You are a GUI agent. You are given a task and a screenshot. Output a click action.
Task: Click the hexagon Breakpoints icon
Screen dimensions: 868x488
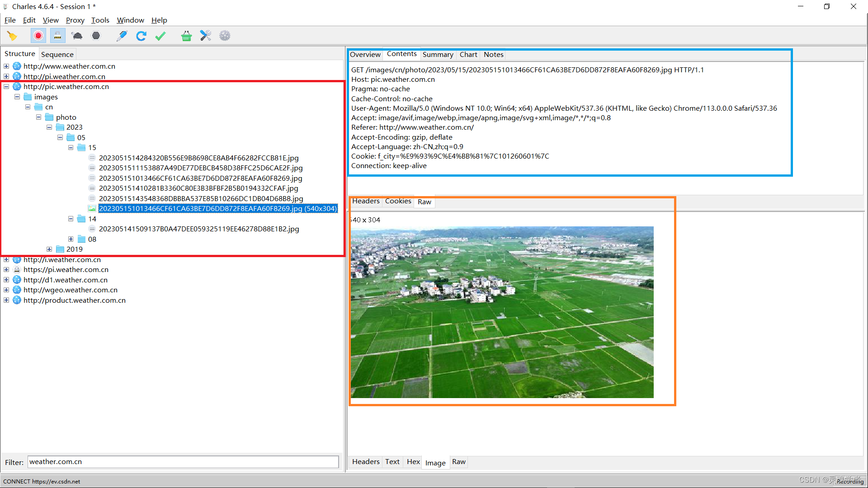click(96, 36)
